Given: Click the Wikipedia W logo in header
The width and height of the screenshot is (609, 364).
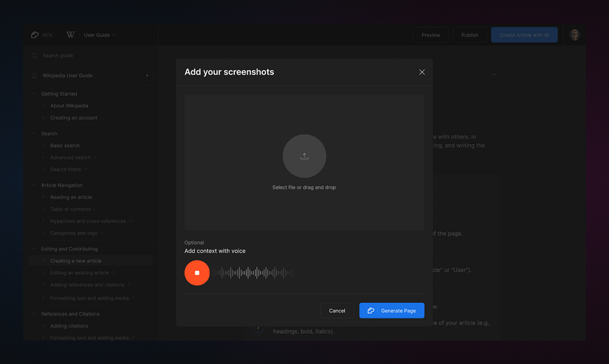Looking at the screenshot, I should (x=70, y=35).
